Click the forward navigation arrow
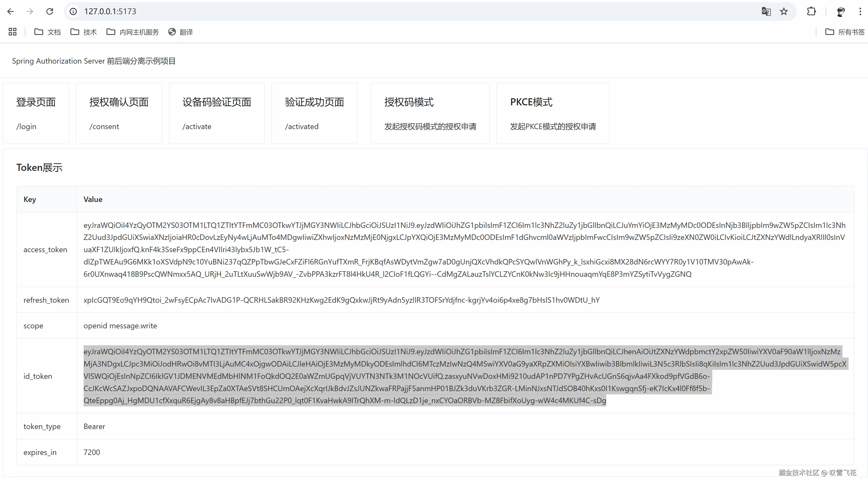868x488 pixels. [30, 11]
